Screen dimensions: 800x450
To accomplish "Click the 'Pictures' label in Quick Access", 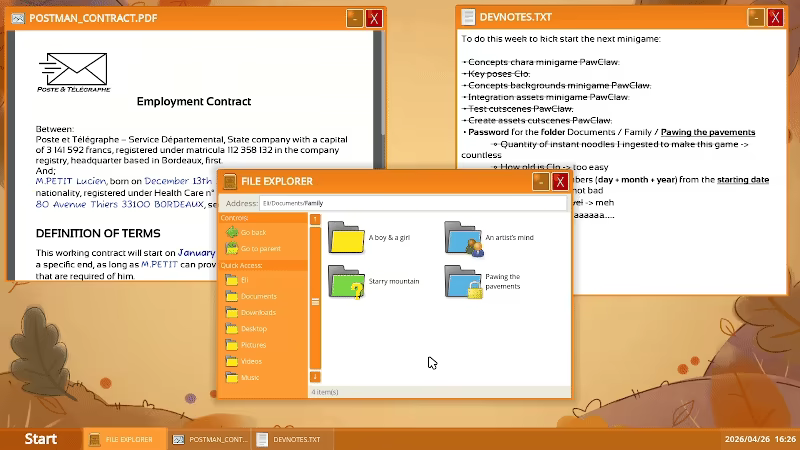I will pos(254,345).
